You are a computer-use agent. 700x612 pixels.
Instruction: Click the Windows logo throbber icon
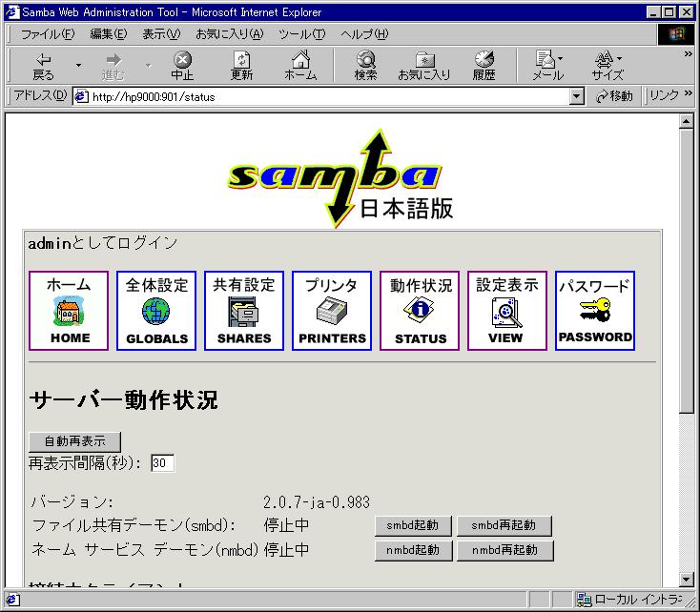point(676,34)
